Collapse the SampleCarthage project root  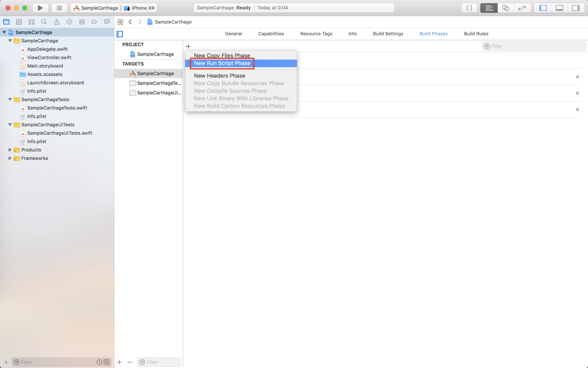(4, 32)
